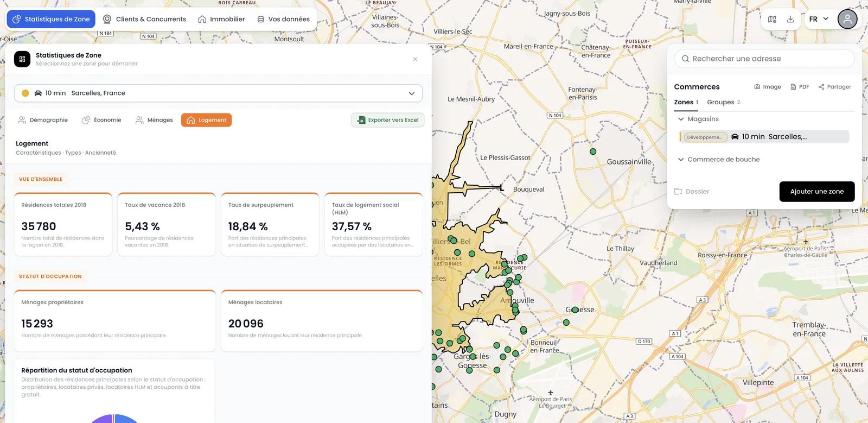Select the Logement tab
868x423 pixels.
[206, 120]
